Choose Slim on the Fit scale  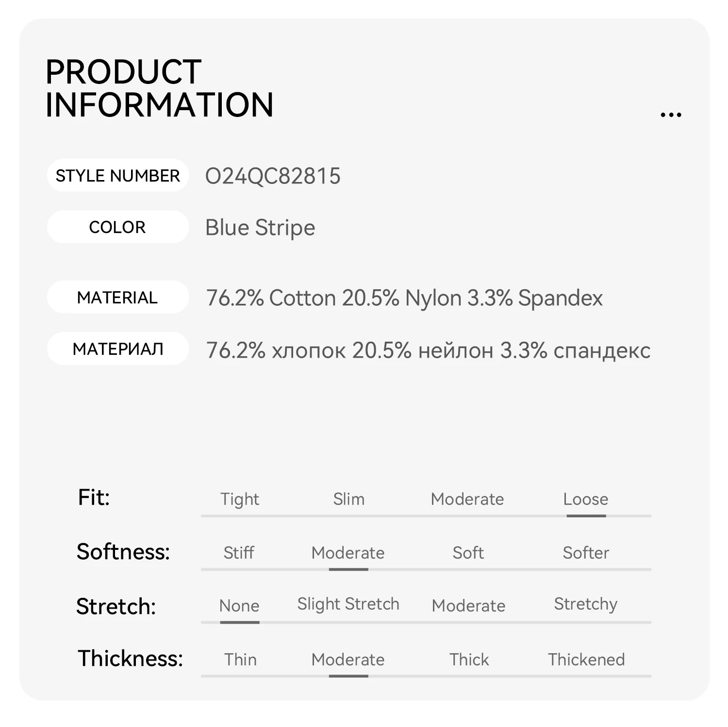click(348, 499)
